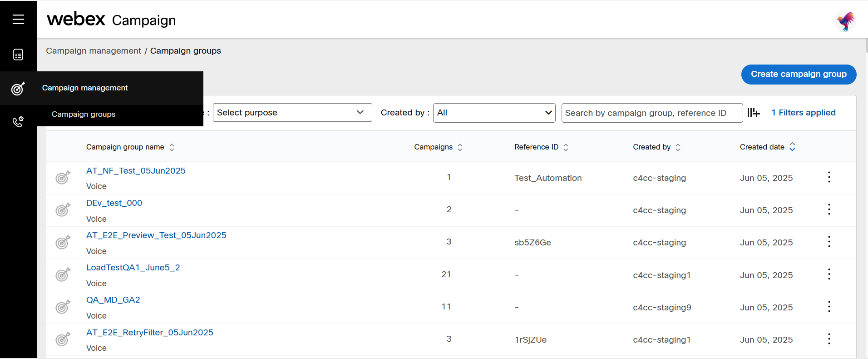Open the more options menu for LoadTestQA1_June5_2
The width and height of the screenshot is (868, 359).
pos(829,274)
